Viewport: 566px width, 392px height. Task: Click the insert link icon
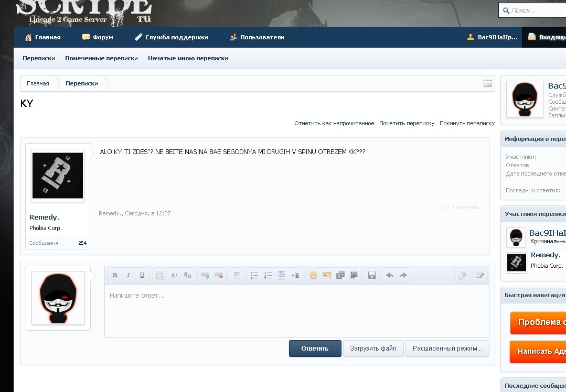pos(206,276)
